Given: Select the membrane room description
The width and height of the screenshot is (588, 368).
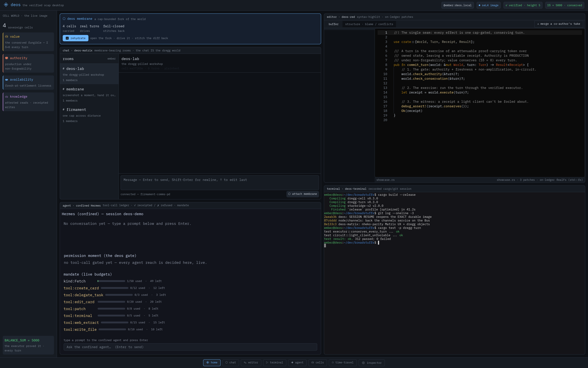Looking at the screenshot, I should click(89, 95).
